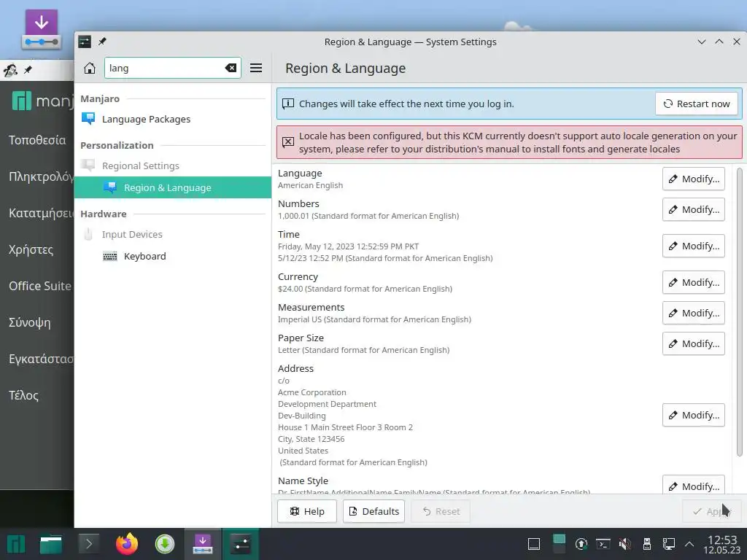Modify the Language setting
The height and width of the screenshot is (560, 747).
[x=694, y=179]
